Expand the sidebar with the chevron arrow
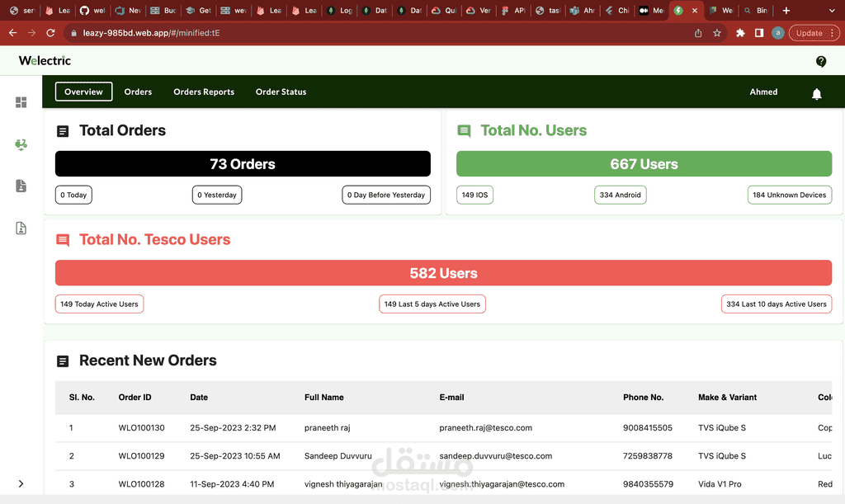This screenshot has height=504, width=845. pos(21,483)
